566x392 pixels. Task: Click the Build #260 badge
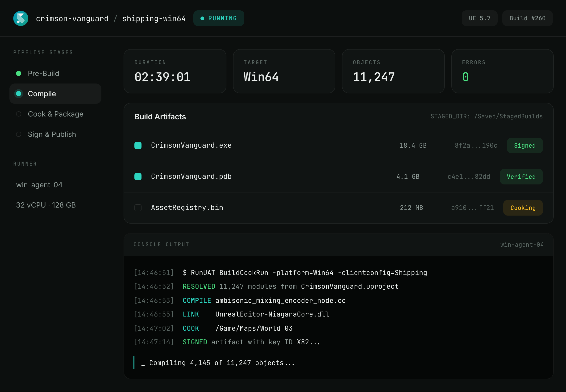tap(528, 18)
